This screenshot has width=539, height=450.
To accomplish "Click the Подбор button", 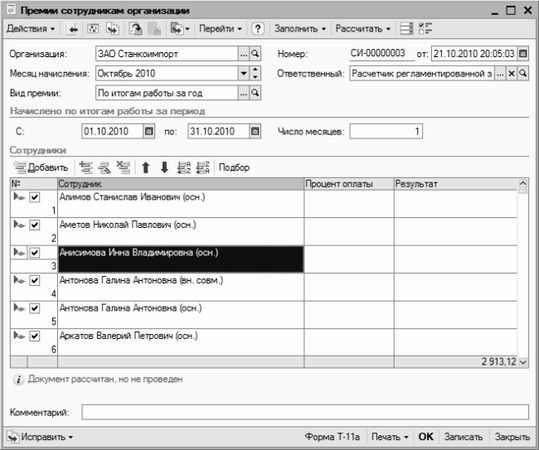I will tap(234, 168).
